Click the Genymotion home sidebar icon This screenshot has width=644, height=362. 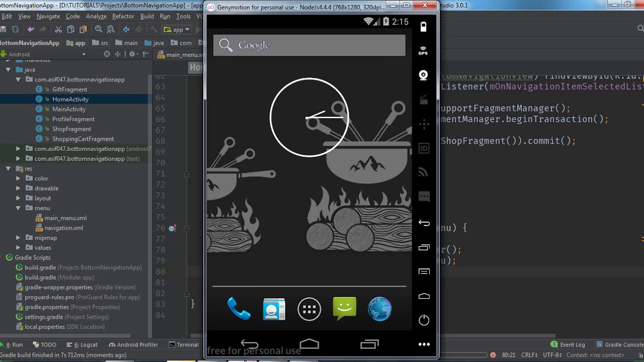pyautogui.click(x=424, y=296)
